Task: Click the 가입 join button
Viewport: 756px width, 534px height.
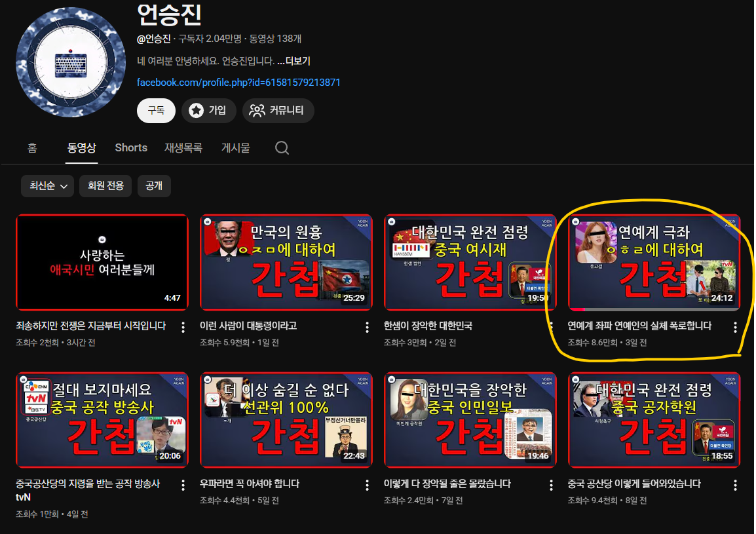Action: [208, 111]
